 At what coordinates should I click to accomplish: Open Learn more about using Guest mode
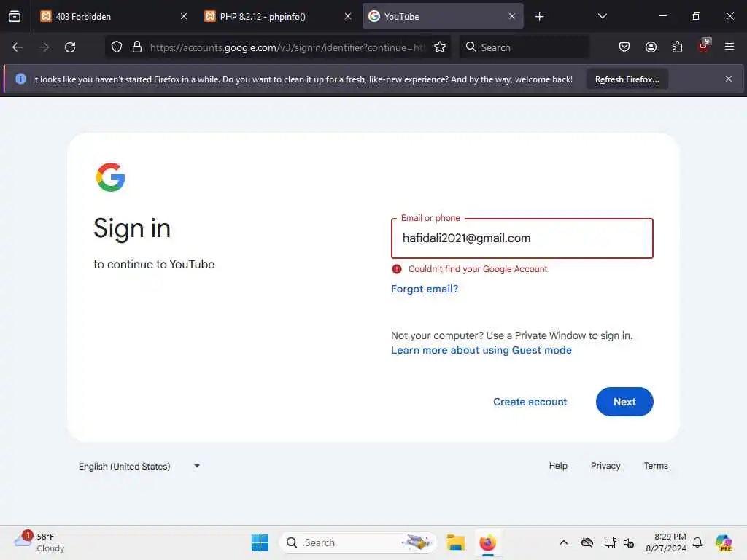pyautogui.click(x=481, y=351)
